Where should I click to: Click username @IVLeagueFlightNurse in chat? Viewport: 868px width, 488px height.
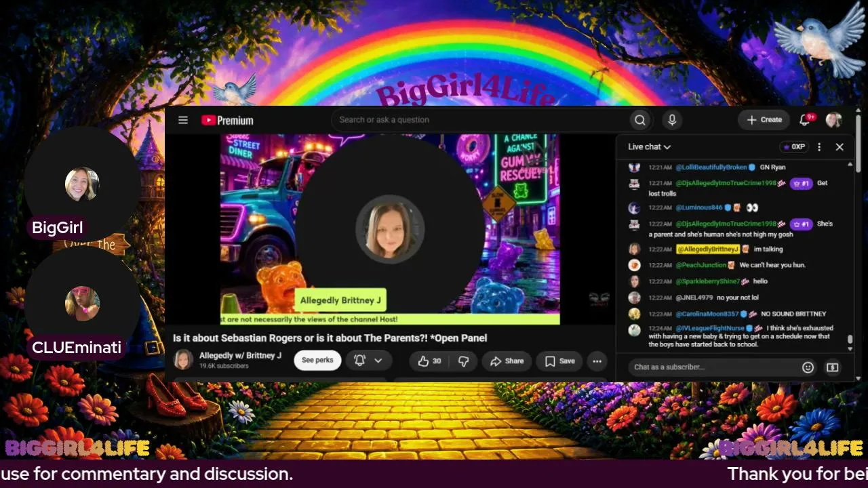710,328
